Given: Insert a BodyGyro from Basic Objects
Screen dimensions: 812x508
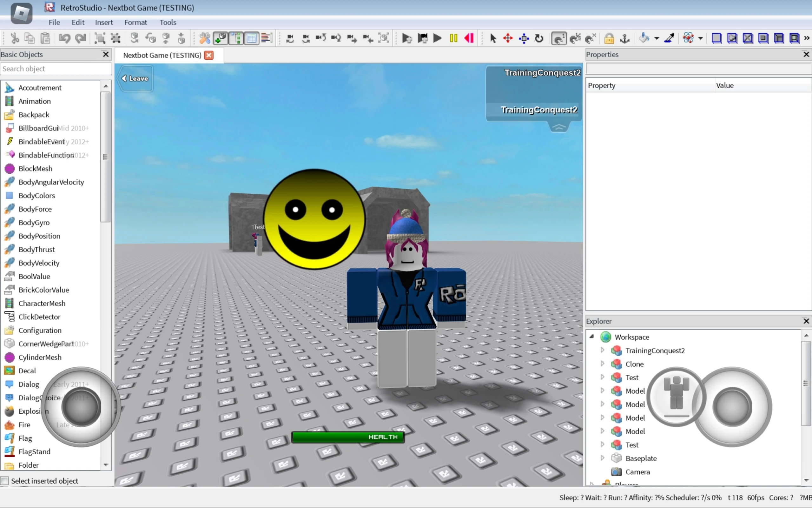Looking at the screenshot, I should point(35,223).
